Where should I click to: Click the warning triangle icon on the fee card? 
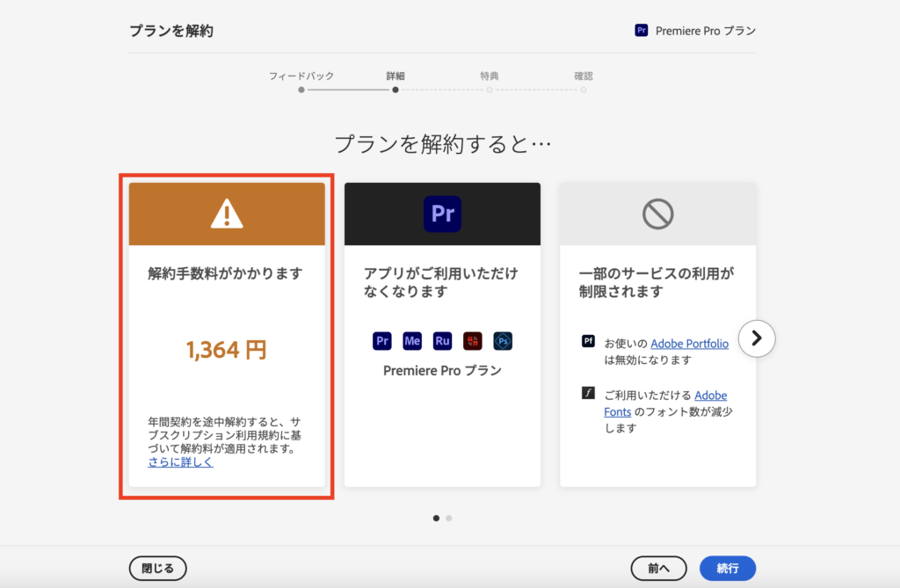[227, 214]
